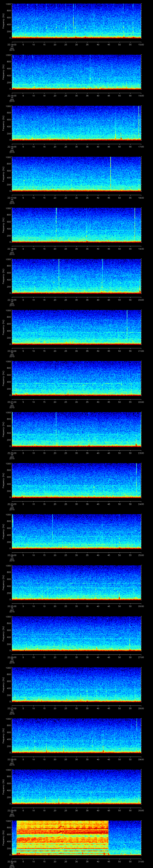Image resolution: width=153 pixels, height=868 pixels.
Task: Click the Frequency (Hz) axis label of the 22:14:00 panel
Action: point(3,21)
